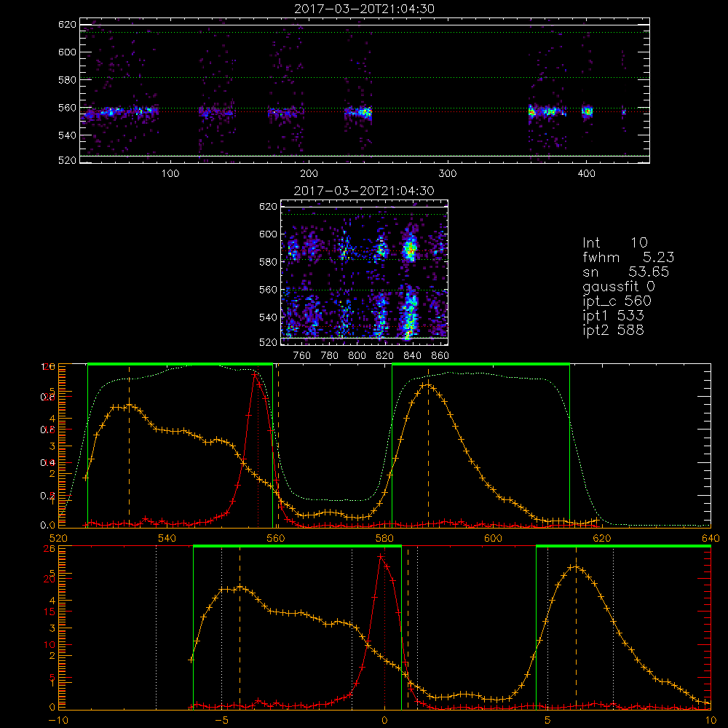
Task: Select the 'ipt_c 560' readout text
Action: [x=617, y=301]
